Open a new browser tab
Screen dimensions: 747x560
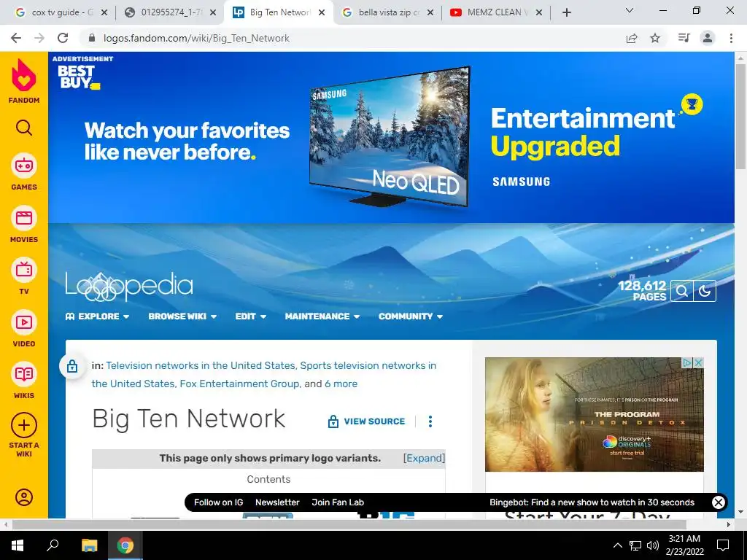click(566, 12)
